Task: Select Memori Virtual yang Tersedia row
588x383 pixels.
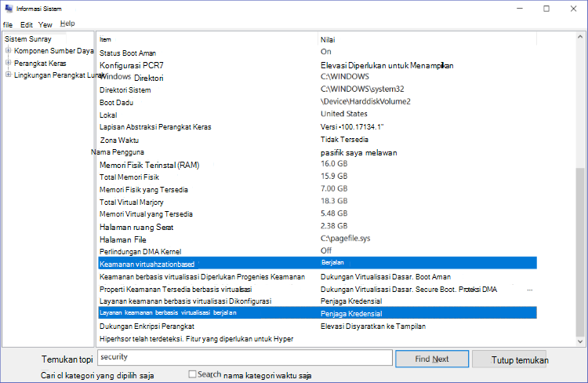Action: 318,214
